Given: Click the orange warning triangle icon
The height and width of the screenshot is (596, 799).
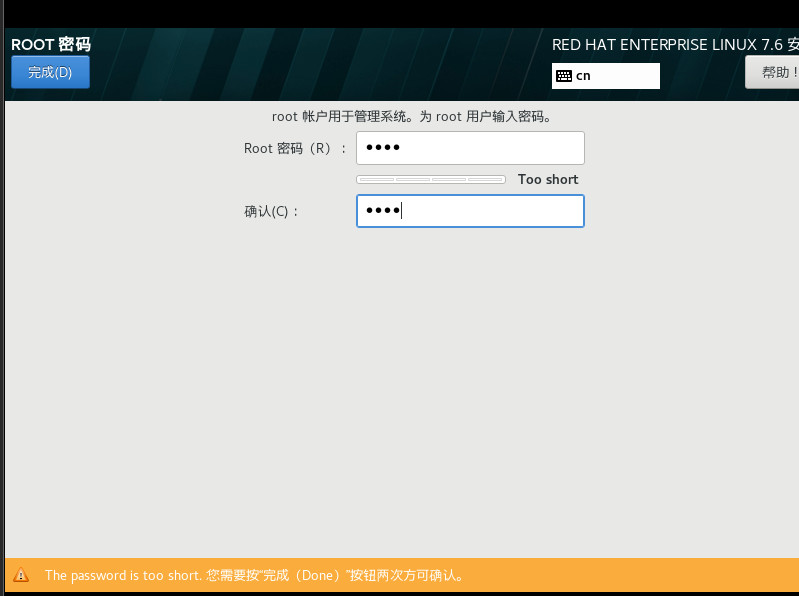Looking at the screenshot, I should [20, 575].
